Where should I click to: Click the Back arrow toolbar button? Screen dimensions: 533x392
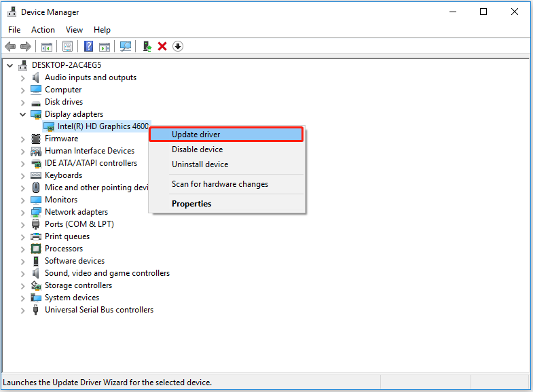[10, 46]
